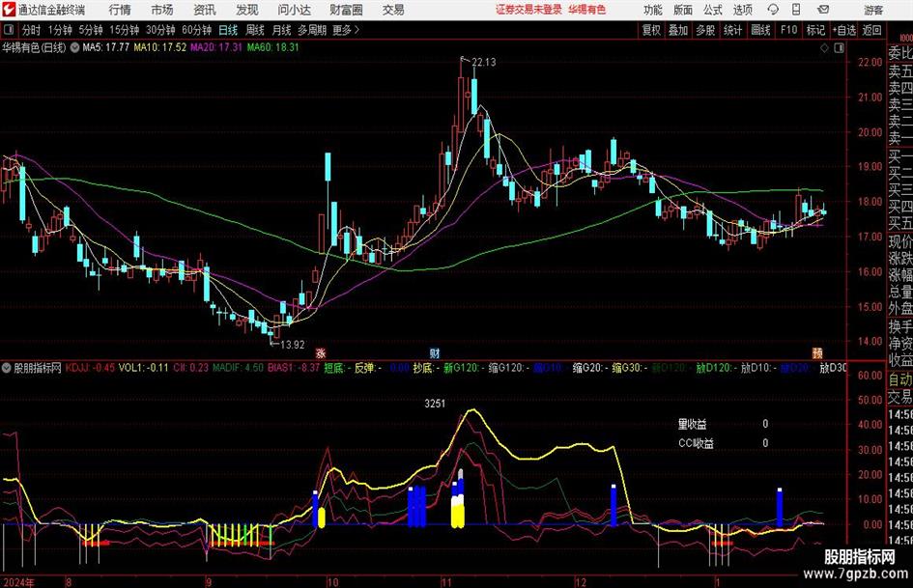This screenshot has height=588, width=913.
Task: Click the 游客 user label
Action: pyautogui.click(x=872, y=10)
